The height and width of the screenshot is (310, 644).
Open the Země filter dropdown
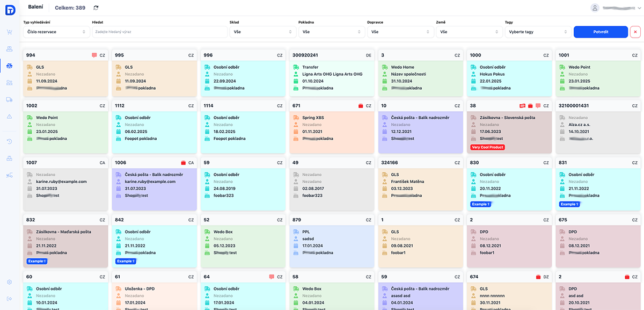point(469,32)
